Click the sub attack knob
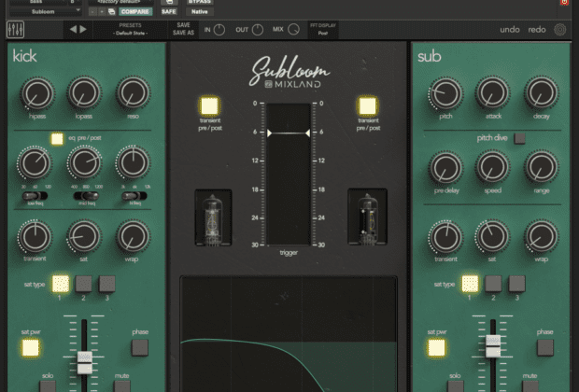579x392 pixels. tap(492, 93)
